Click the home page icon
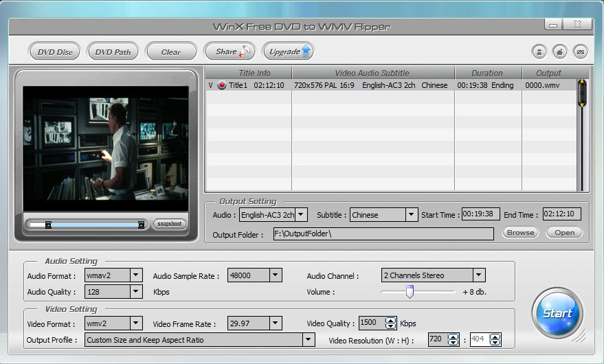The width and height of the screenshot is (604, 364). click(560, 52)
